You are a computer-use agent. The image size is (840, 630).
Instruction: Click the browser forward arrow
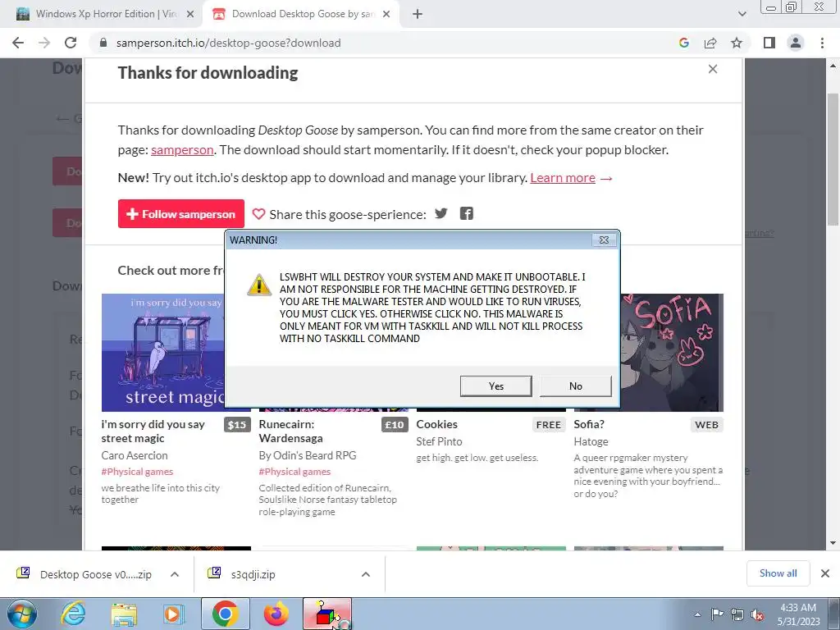pos(44,43)
